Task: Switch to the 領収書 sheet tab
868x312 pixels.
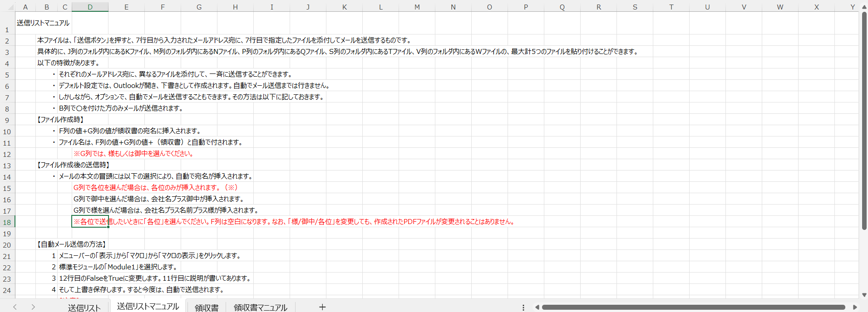Action: pos(207,307)
